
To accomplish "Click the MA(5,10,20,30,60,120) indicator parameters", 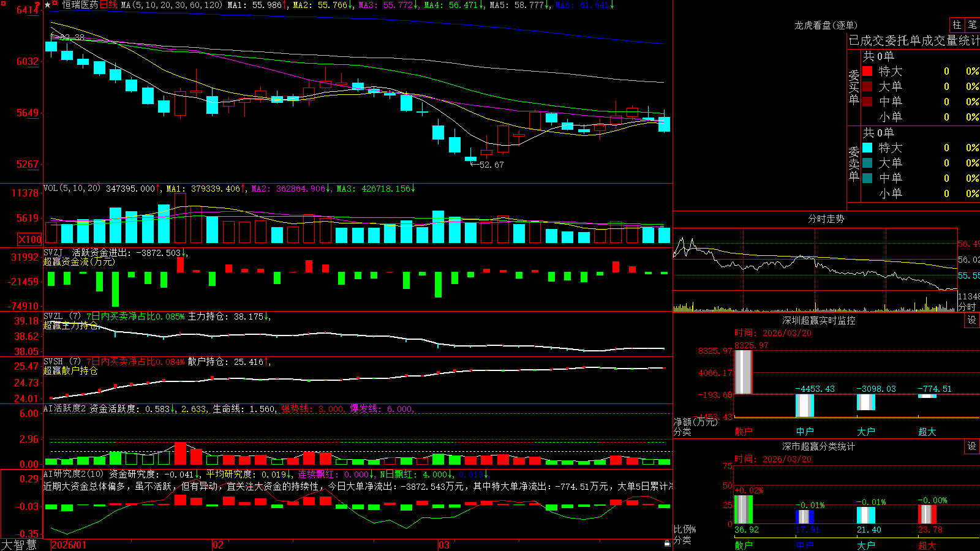I will 171,5.
